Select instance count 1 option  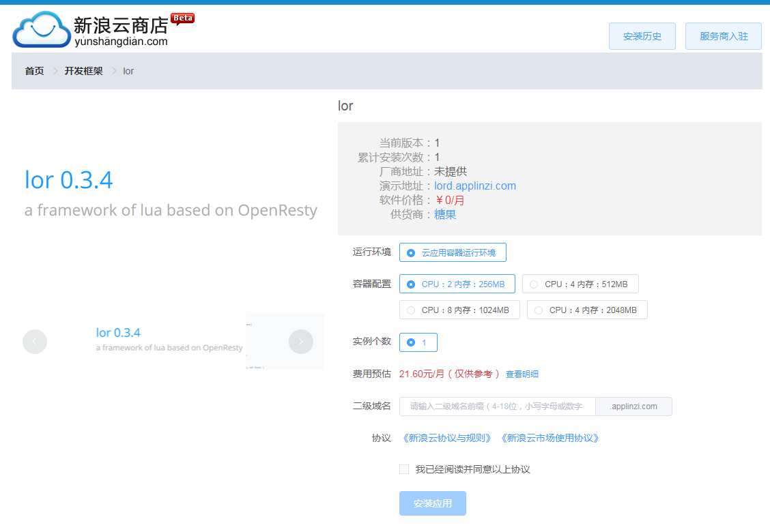click(x=418, y=342)
